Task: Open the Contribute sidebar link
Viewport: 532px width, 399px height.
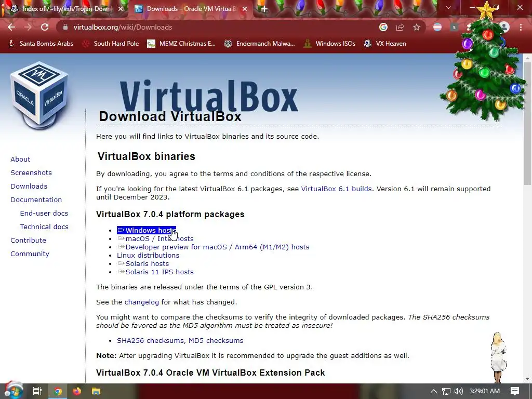Action: tap(28, 240)
